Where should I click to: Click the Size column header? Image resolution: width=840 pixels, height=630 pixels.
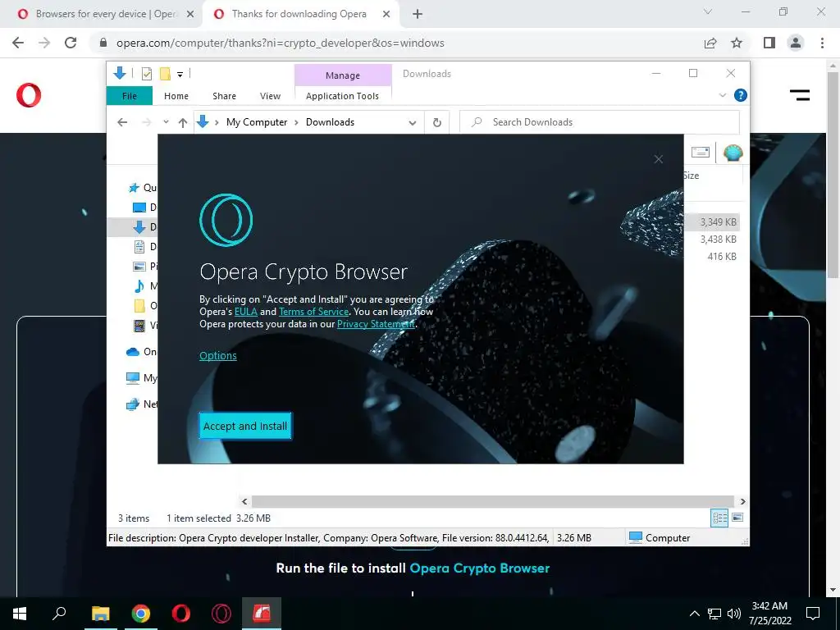point(691,176)
